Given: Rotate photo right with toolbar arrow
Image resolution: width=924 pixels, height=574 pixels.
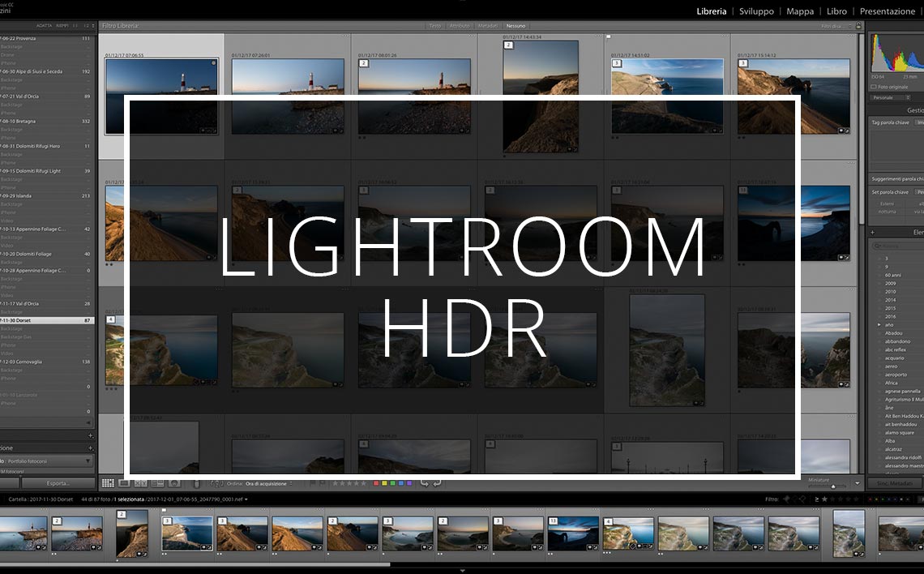Looking at the screenshot, I should point(437,483).
